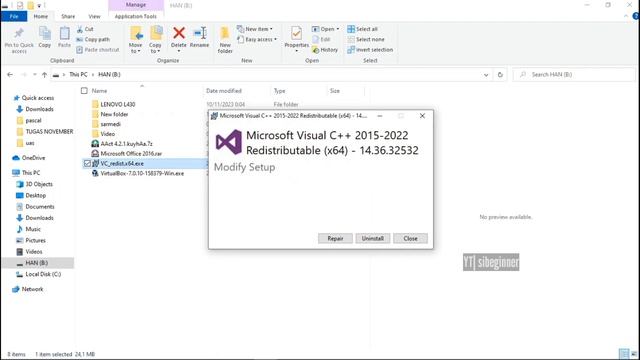Click Copy path in Clipboard group
Screen dimensions: 640x360
(93, 39)
